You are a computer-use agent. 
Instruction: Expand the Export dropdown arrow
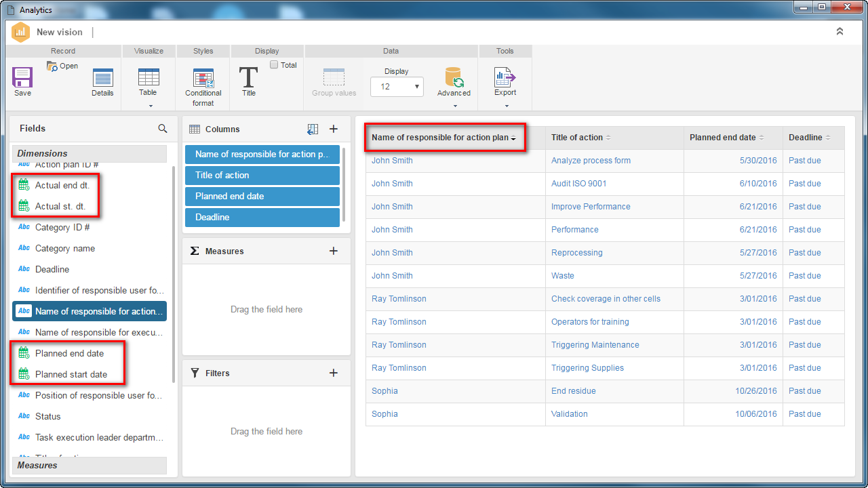click(x=506, y=106)
